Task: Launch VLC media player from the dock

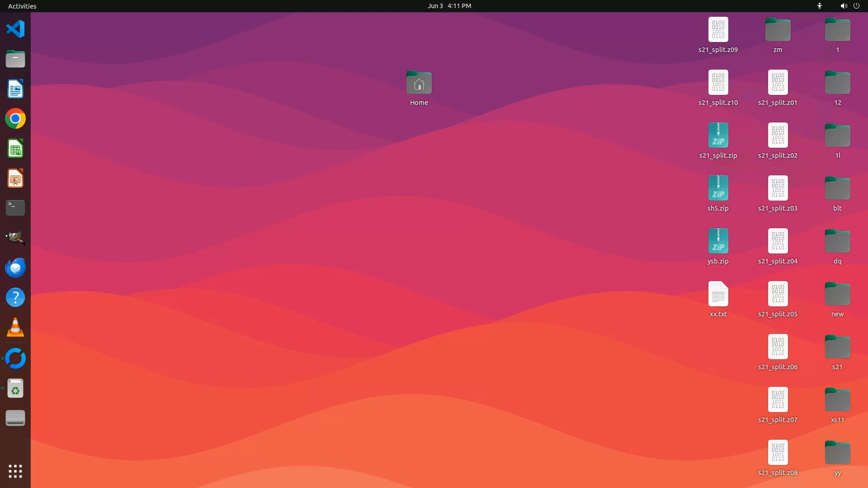Action: [x=15, y=328]
